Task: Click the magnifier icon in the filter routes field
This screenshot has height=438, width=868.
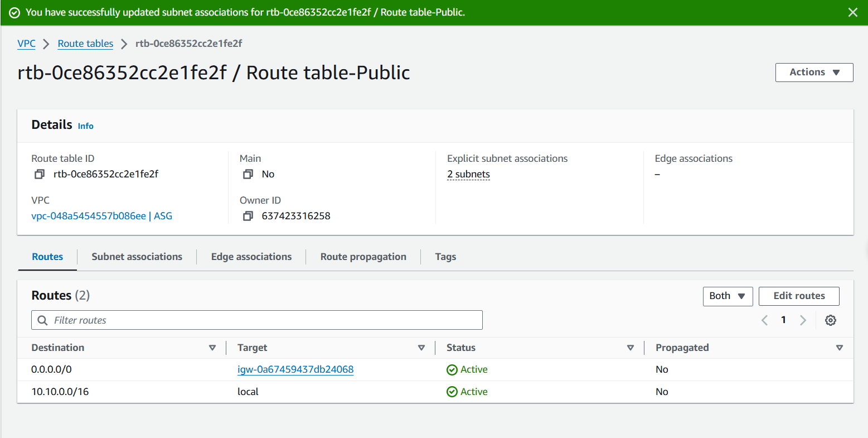Action: 42,320
